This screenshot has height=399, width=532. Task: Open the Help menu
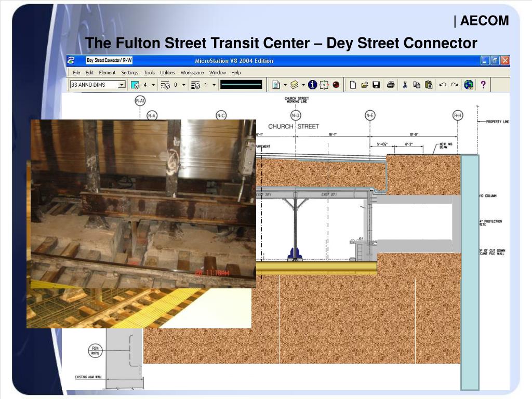coord(236,73)
